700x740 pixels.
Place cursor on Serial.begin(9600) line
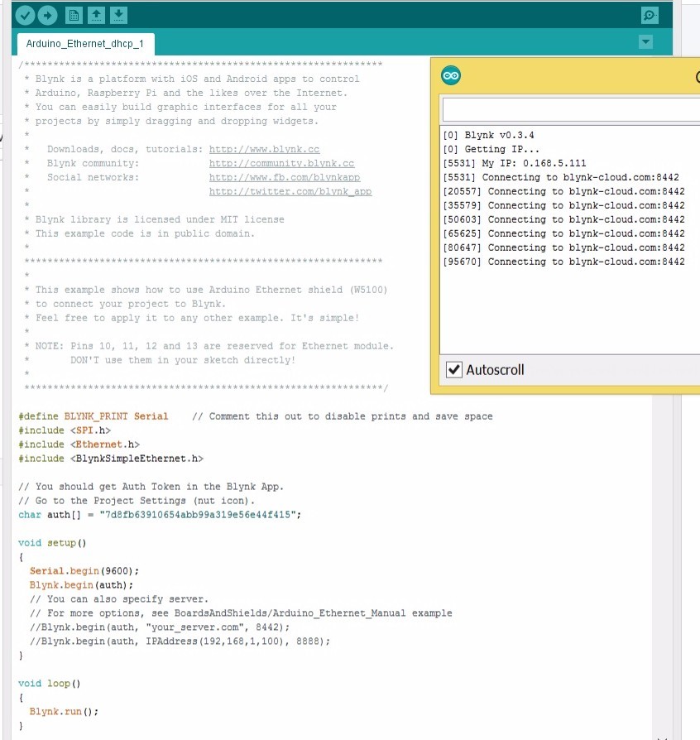[84, 571]
